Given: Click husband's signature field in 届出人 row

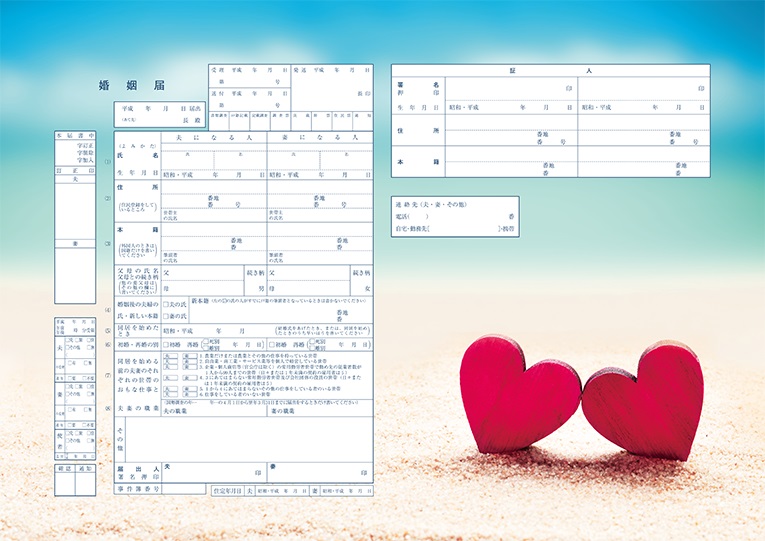Looking at the screenshot, I should 214,471.
